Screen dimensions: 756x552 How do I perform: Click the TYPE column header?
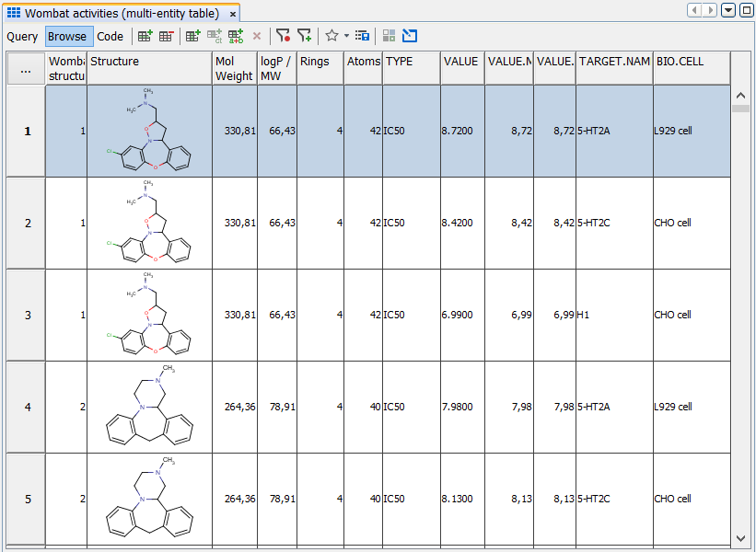click(410, 62)
